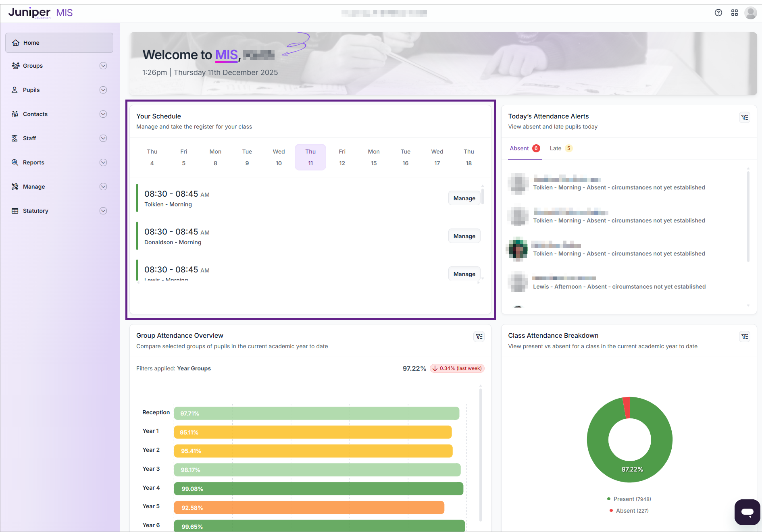Expand the Pupils sidebar section
The height and width of the screenshot is (532, 762).
point(103,90)
